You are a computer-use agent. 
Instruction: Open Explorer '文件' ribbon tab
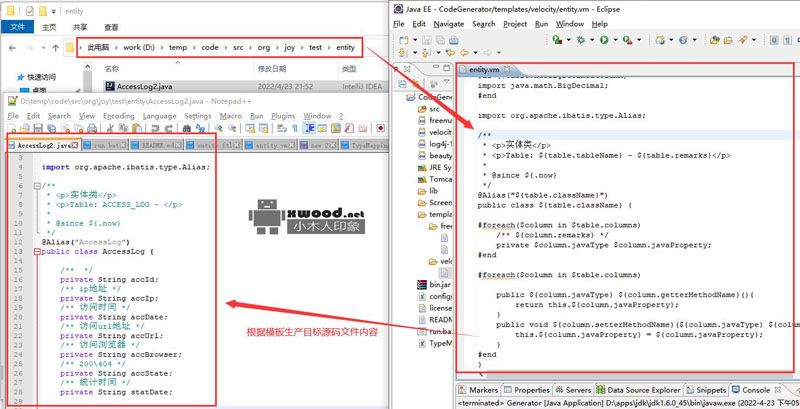click(x=18, y=27)
